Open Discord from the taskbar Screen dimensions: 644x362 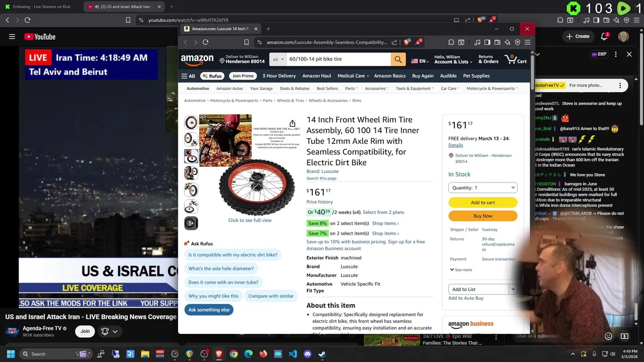pyautogui.click(x=307, y=354)
